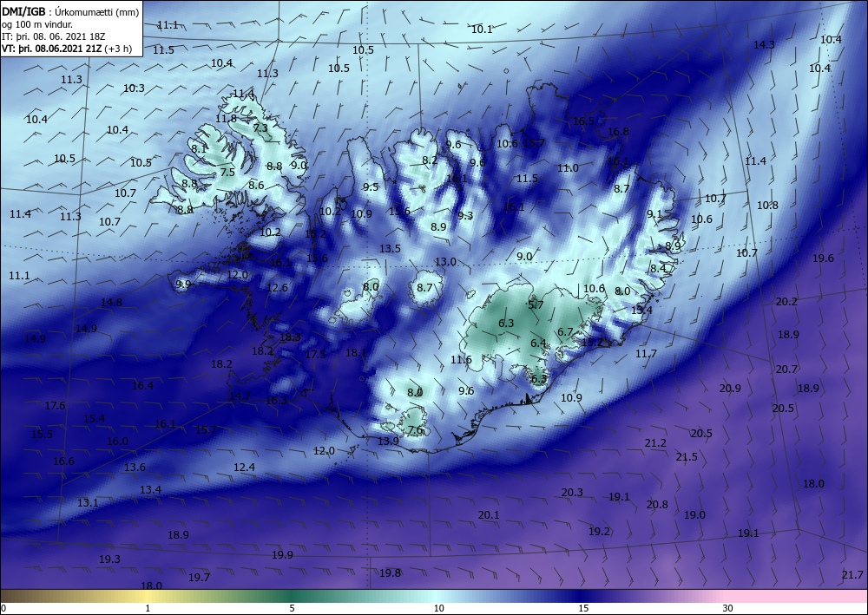868x615 pixels.
Task: Click the value 7.5 on the map
Action: [x=227, y=172]
